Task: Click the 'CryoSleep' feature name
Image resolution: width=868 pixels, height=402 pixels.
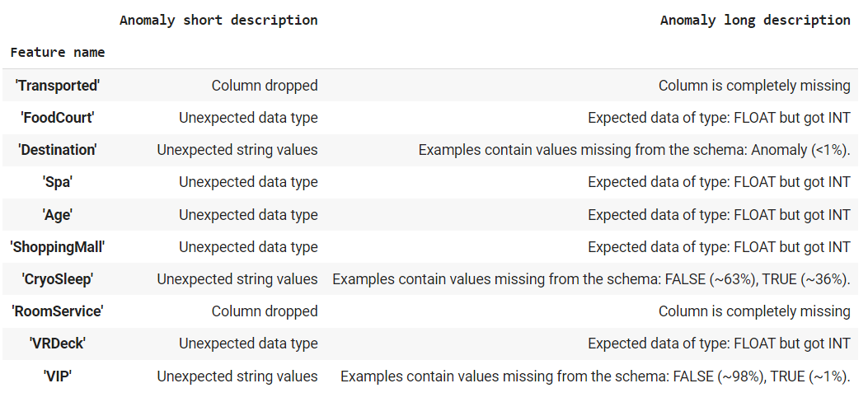Action: click(x=58, y=279)
